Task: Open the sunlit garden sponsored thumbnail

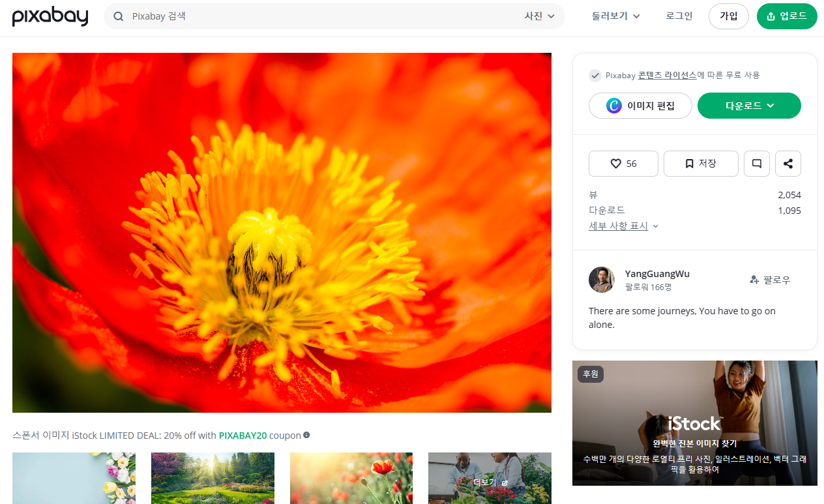Action: [213, 479]
